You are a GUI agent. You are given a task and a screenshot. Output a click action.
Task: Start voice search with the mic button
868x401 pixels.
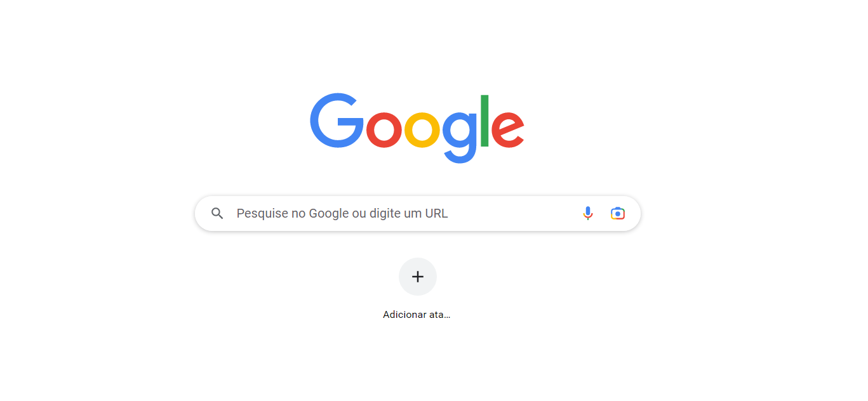(588, 213)
